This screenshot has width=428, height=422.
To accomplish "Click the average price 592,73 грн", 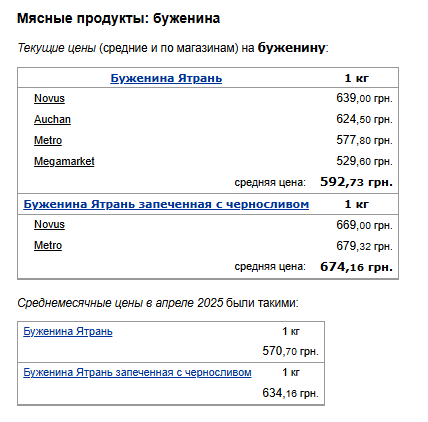I will point(356,182).
